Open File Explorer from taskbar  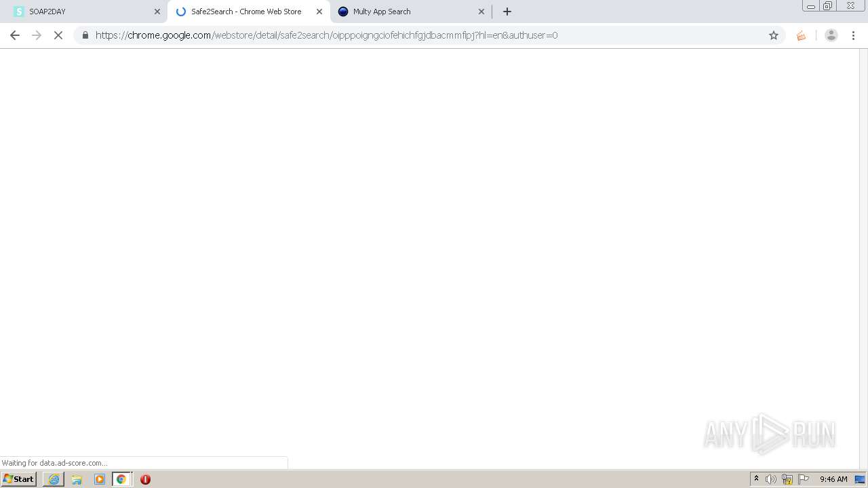(77, 479)
